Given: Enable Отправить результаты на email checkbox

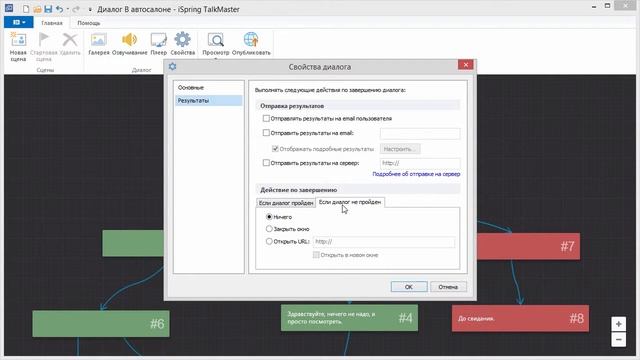Looking at the screenshot, I should click(x=266, y=133).
